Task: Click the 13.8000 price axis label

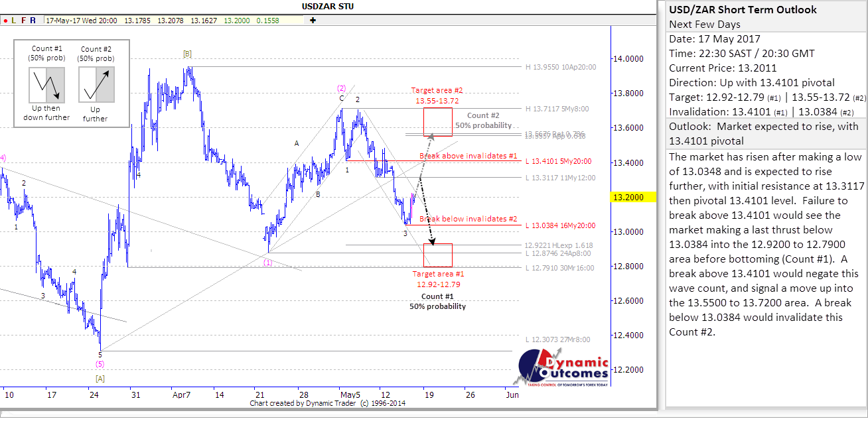Action: pos(628,93)
